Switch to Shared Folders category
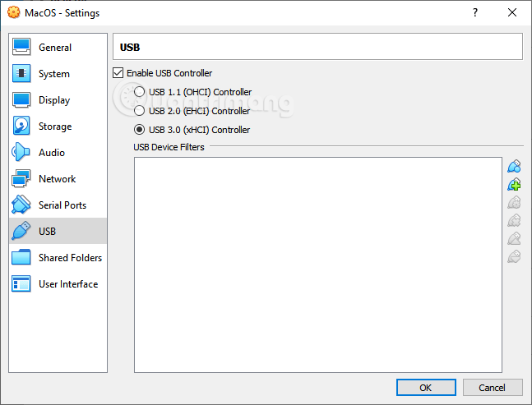The width and height of the screenshot is (532, 405). pos(69,258)
